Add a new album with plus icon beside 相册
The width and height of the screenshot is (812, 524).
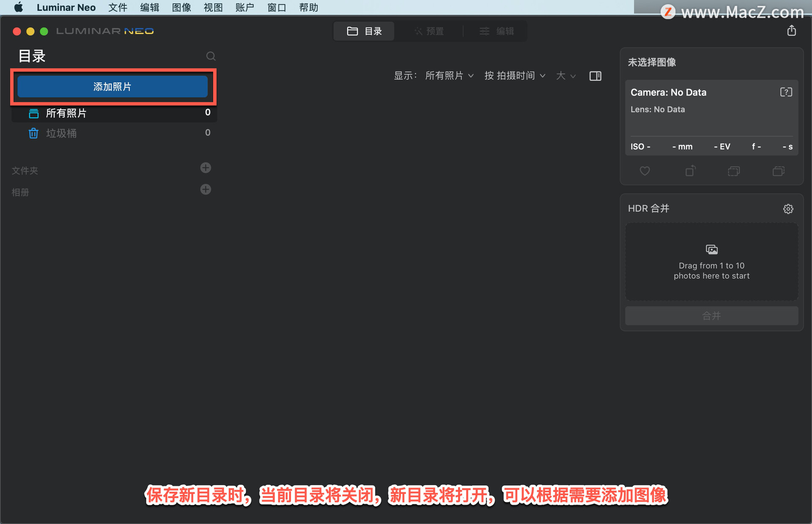point(206,189)
